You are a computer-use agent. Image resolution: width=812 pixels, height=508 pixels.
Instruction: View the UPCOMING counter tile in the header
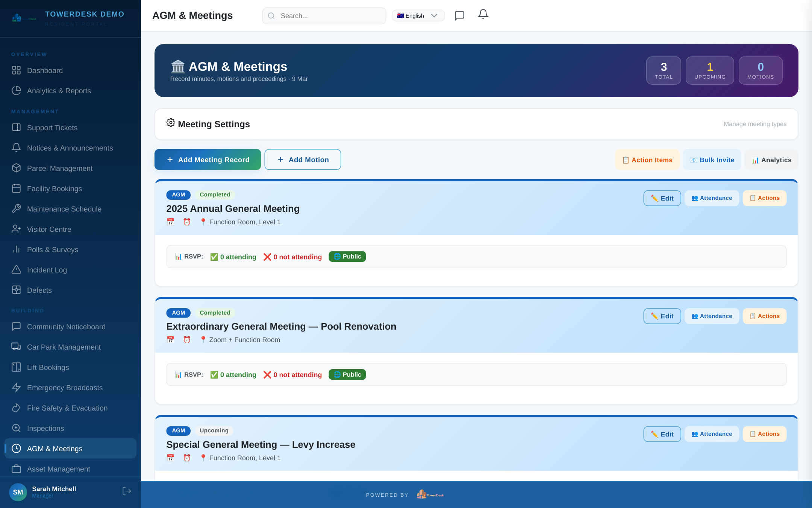(x=710, y=70)
